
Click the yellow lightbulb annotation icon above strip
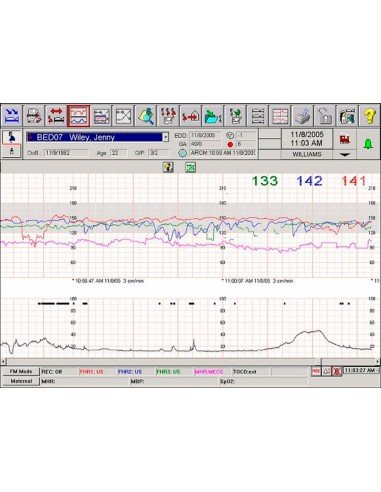tap(168, 167)
